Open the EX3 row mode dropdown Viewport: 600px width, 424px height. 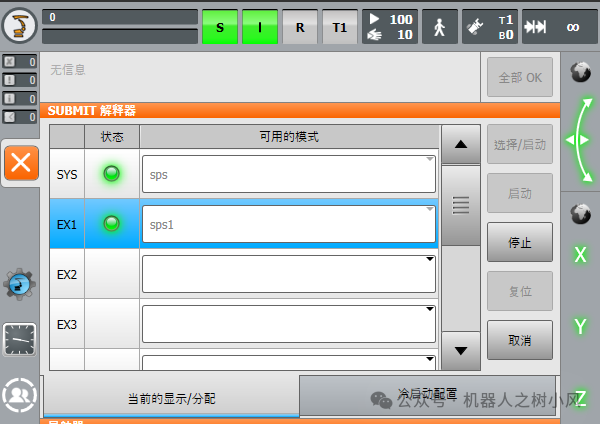pos(289,324)
